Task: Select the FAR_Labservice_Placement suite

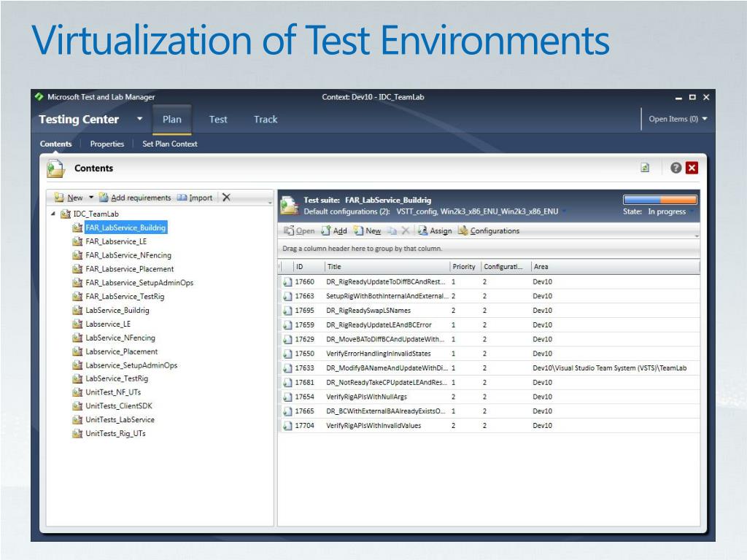Action: [130, 269]
